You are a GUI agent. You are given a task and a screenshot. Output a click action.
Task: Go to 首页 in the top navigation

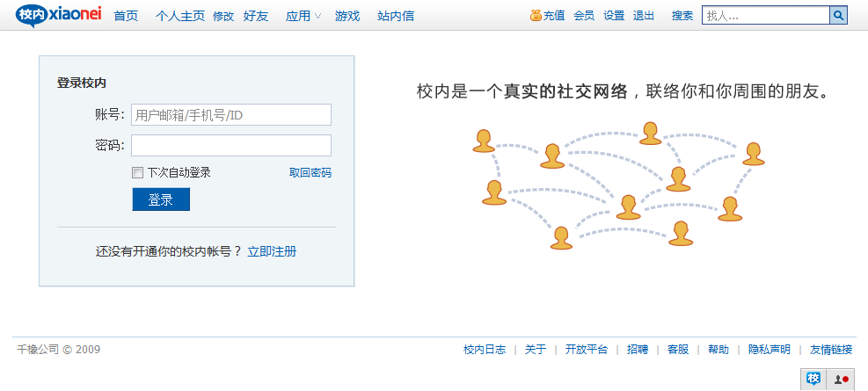pos(126,16)
